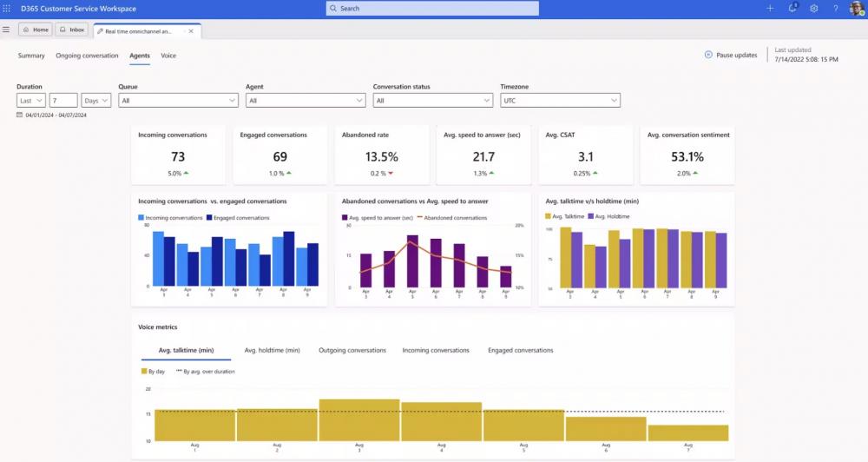868x462 pixels.
Task: Close the Real time omnichannel analytics tab
Action: [192, 30]
